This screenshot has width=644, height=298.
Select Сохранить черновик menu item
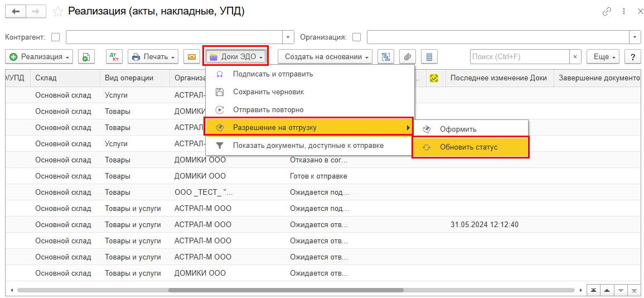point(268,92)
